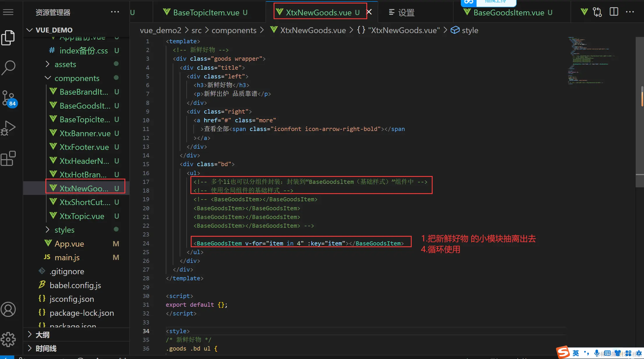Open the Manage gear icon
Viewport: 644px width, 359px height.
(8, 339)
